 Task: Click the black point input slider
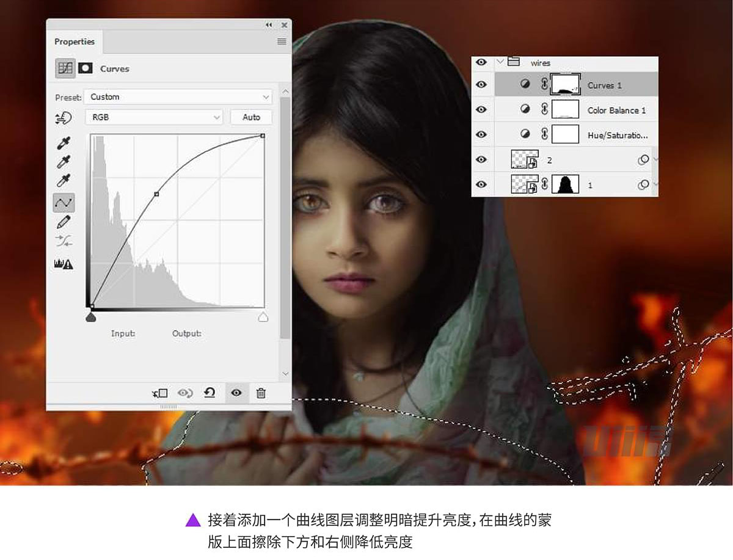[91, 317]
